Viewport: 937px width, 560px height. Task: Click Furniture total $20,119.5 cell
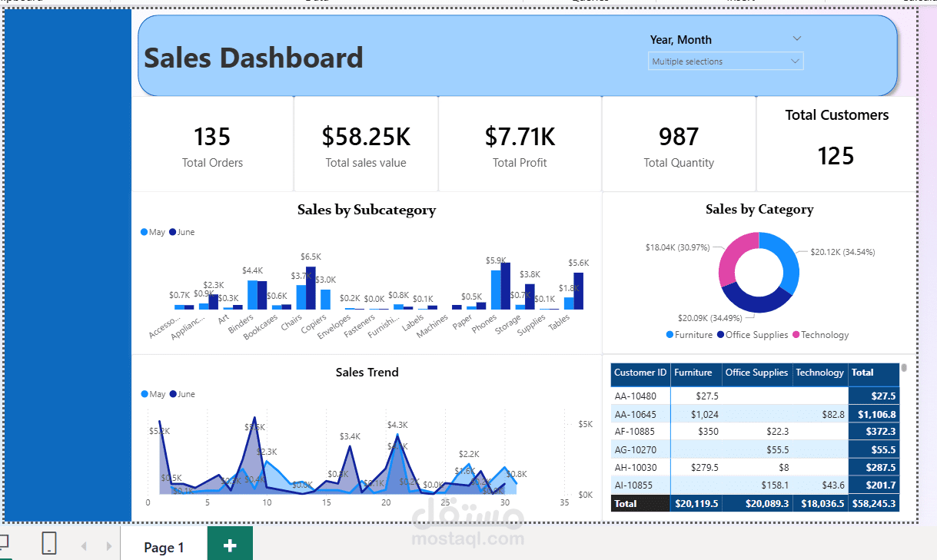click(696, 503)
